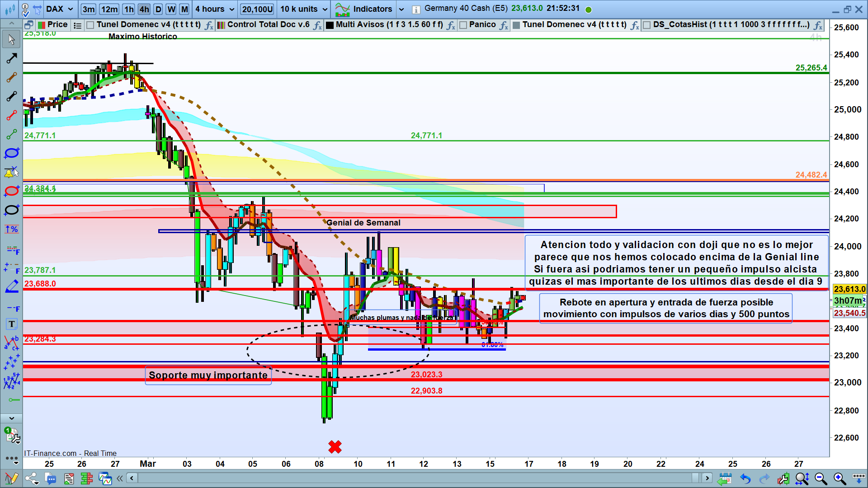This screenshot has height=488, width=868.
Task: Undo last action with blue arrow
Action: (x=745, y=479)
